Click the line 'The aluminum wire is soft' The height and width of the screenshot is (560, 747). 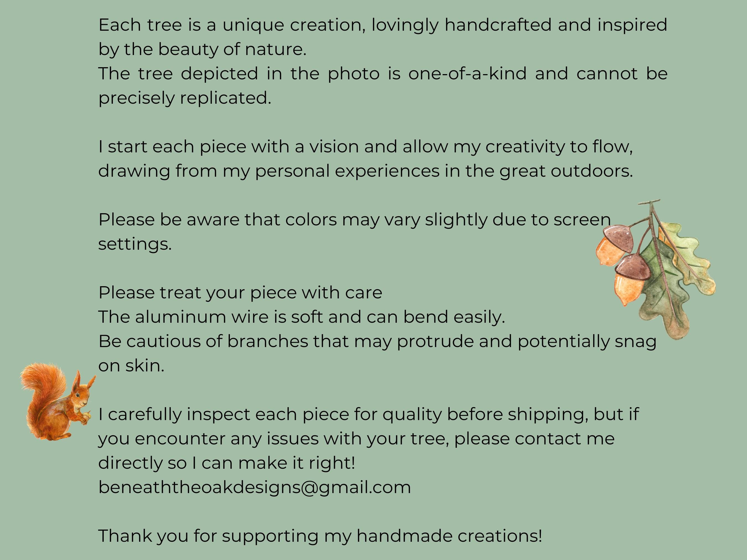point(302,317)
